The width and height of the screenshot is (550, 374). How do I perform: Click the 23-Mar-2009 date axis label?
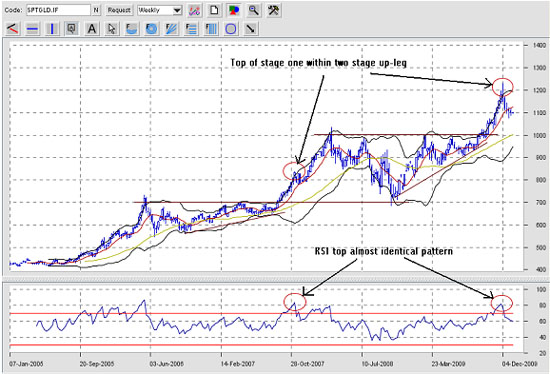tap(448, 364)
